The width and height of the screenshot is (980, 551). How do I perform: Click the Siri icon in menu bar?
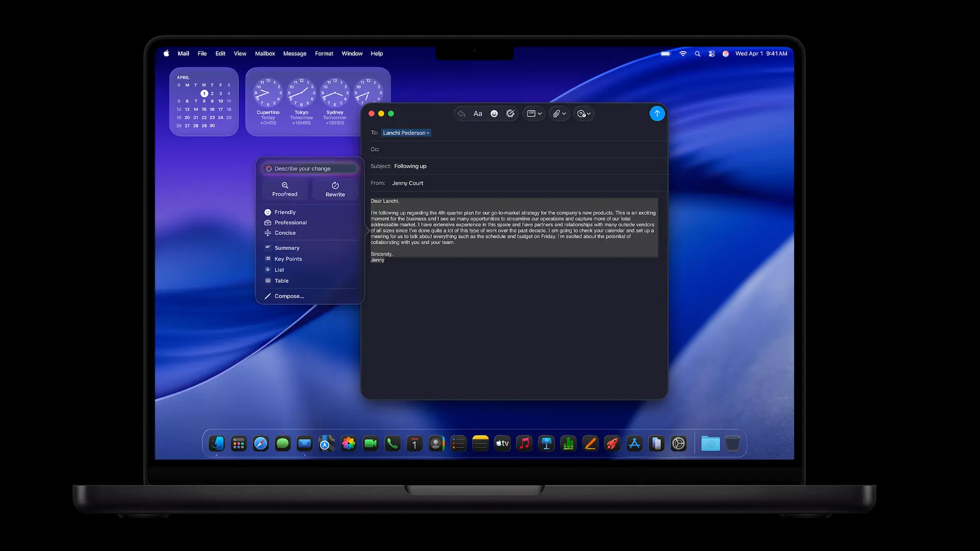[725, 54]
